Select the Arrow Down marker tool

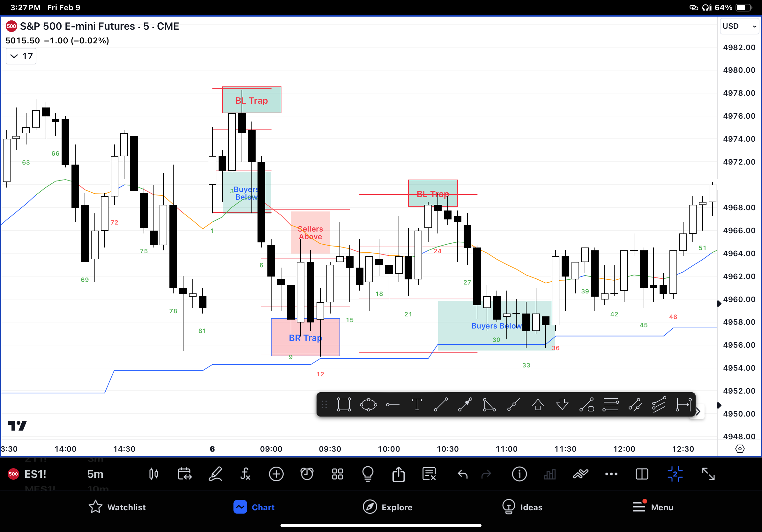pyautogui.click(x=562, y=405)
